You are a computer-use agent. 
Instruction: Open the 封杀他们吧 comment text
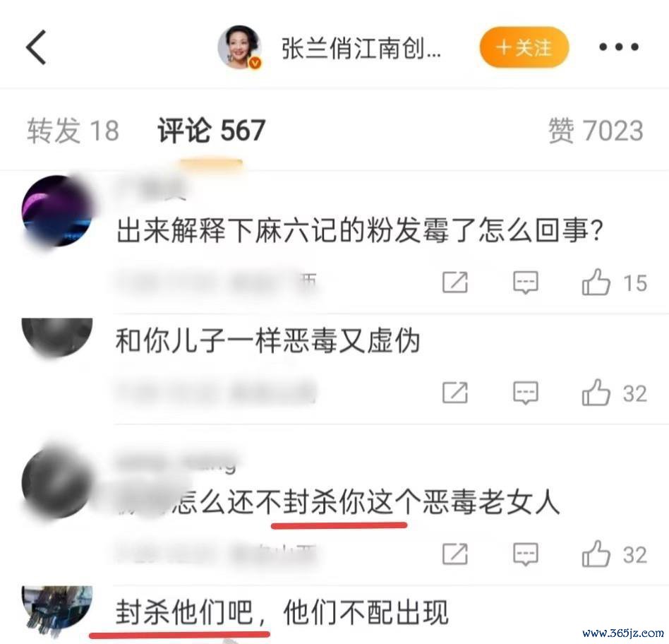(282, 612)
